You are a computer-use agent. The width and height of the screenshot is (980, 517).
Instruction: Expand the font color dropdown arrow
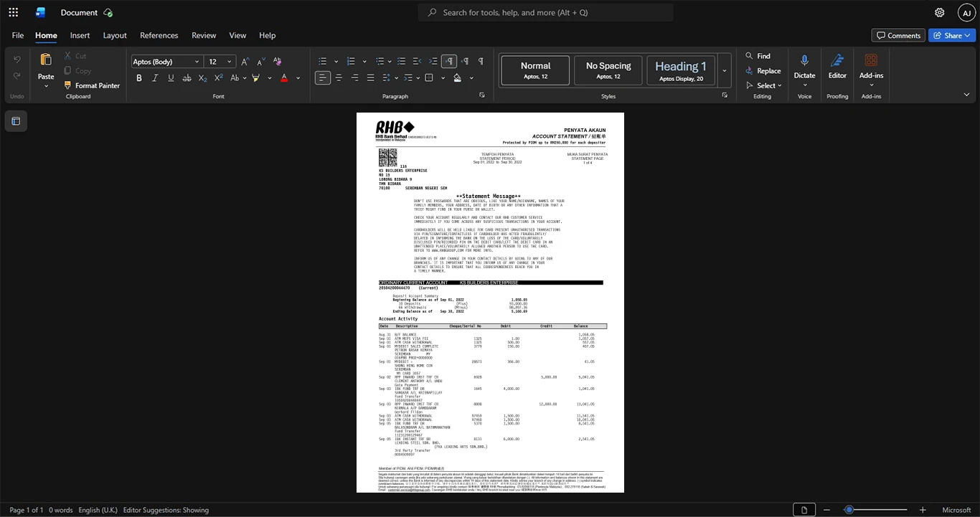pos(298,78)
